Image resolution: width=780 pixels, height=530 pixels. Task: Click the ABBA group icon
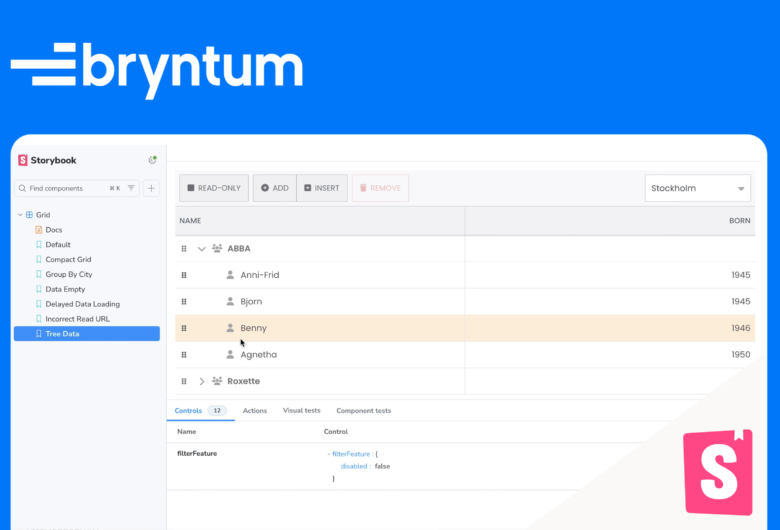click(x=217, y=248)
